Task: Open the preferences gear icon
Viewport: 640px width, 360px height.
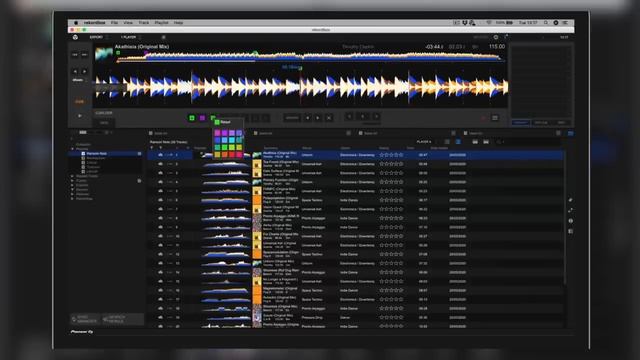Action: 496,37
